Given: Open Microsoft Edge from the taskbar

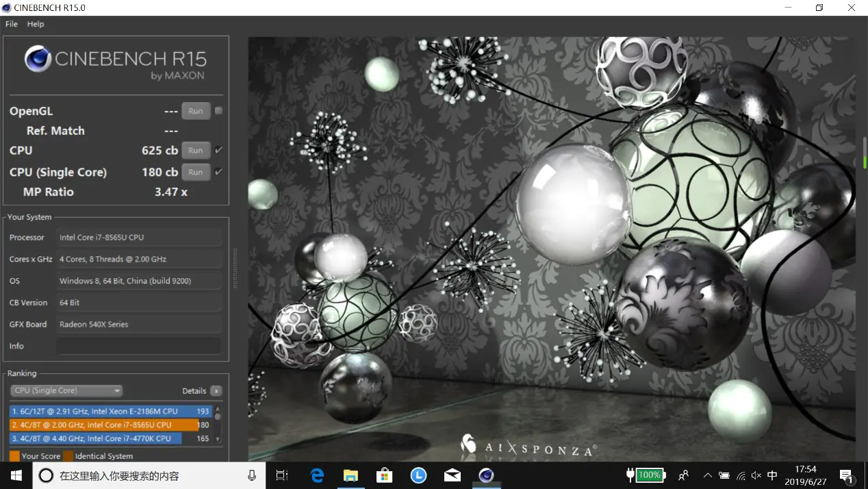Looking at the screenshot, I should click(x=317, y=475).
